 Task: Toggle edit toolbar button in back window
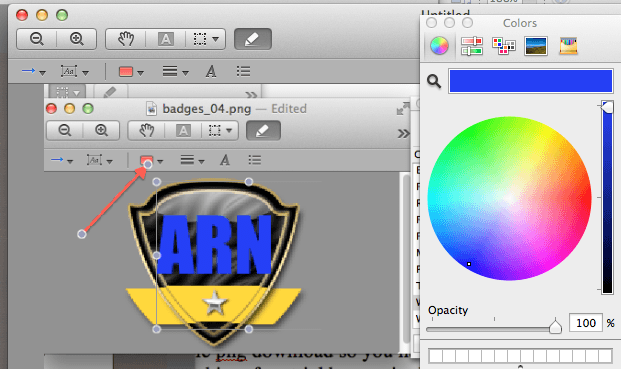tap(253, 39)
